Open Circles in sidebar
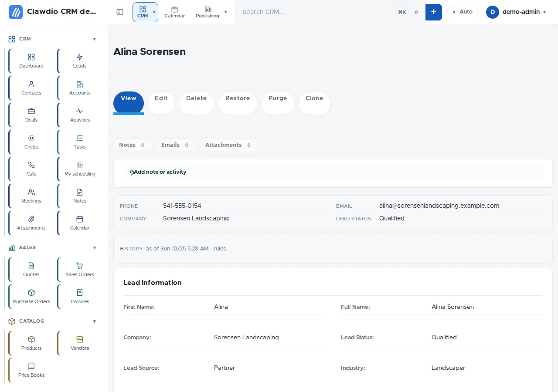The height and width of the screenshot is (392, 558). [31, 142]
